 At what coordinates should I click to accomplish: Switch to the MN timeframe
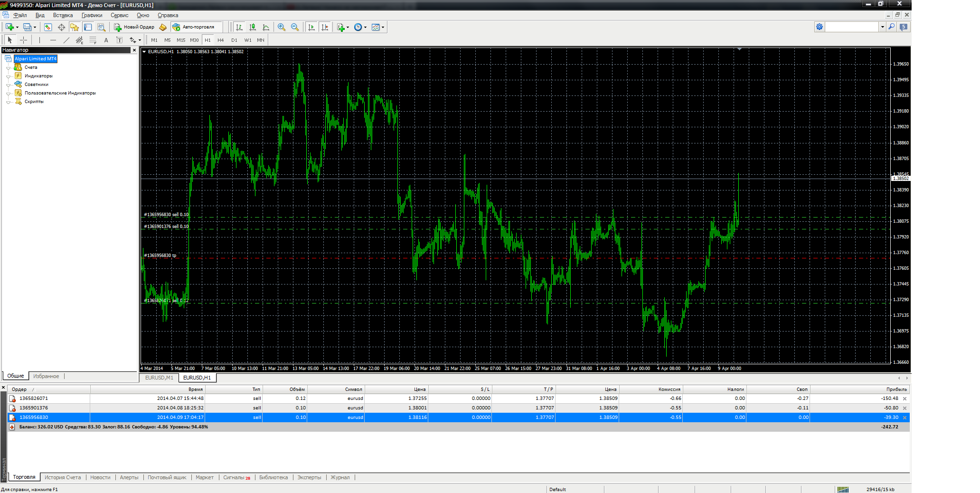click(261, 40)
